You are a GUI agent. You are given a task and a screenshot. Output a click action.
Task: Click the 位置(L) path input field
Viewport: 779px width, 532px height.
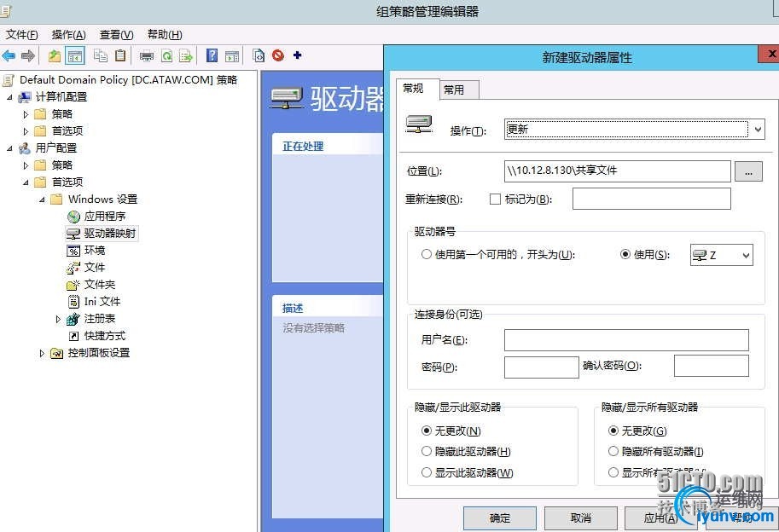[x=617, y=171]
